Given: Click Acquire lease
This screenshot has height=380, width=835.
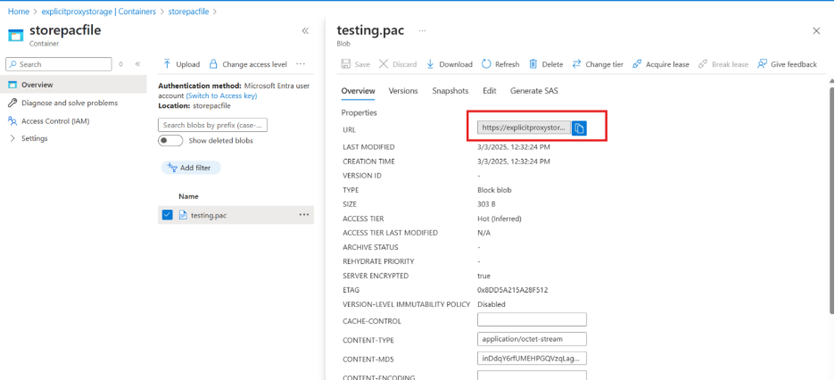Looking at the screenshot, I should coord(660,64).
